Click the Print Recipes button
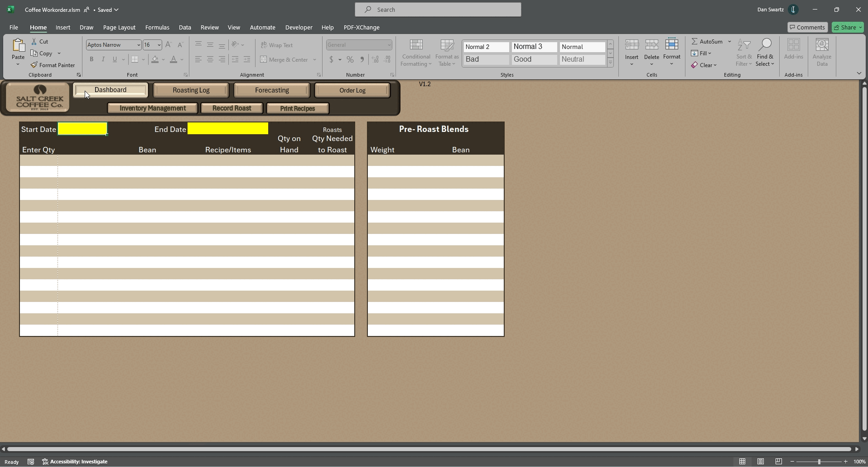 click(298, 108)
